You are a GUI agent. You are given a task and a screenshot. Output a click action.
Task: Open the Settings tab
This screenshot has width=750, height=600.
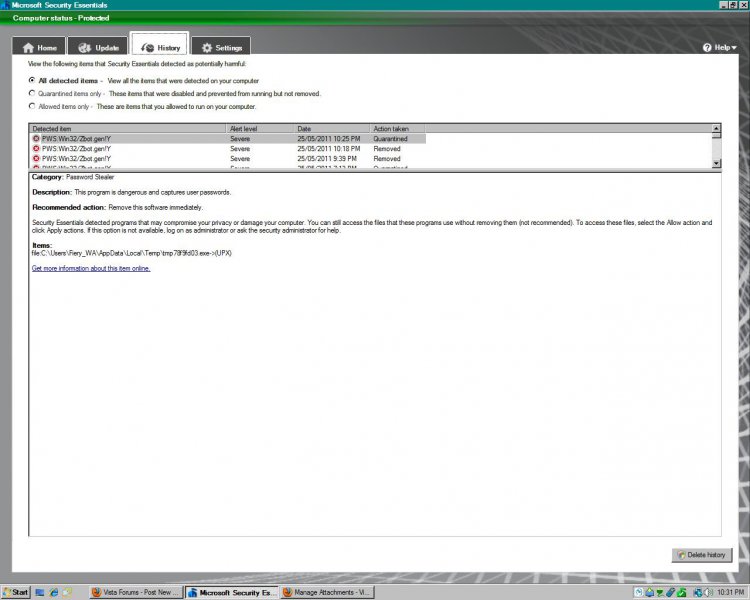221,46
